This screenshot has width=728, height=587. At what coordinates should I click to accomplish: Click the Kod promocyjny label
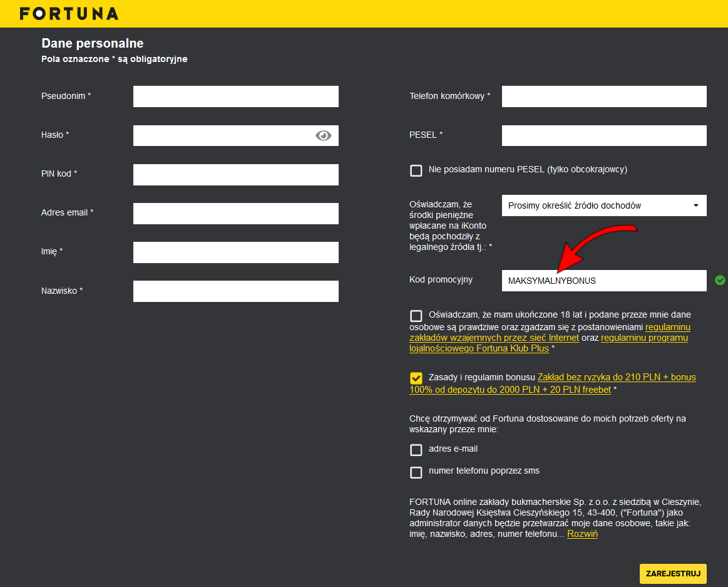click(441, 279)
